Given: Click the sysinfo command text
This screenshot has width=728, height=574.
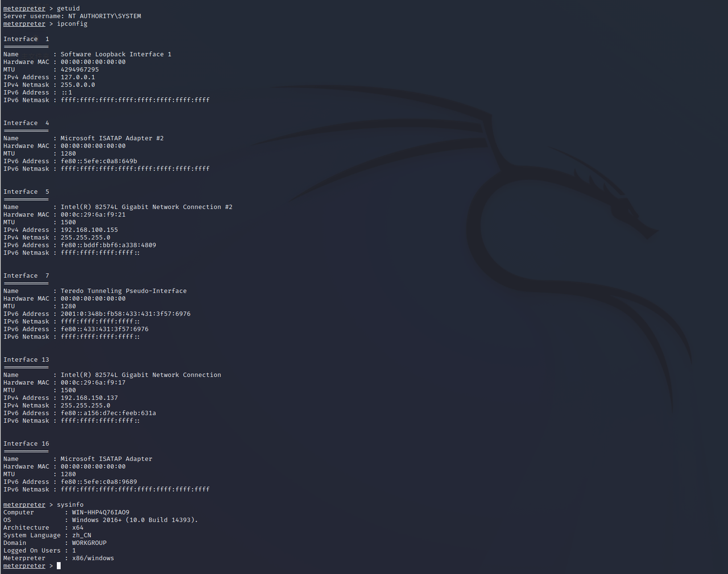Looking at the screenshot, I should 70,505.
